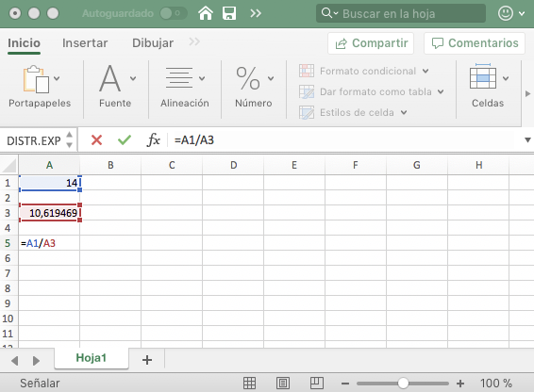The width and height of the screenshot is (534, 392).
Task: Click cell A5 with formula =A1/A3
Action: pos(49,243)
